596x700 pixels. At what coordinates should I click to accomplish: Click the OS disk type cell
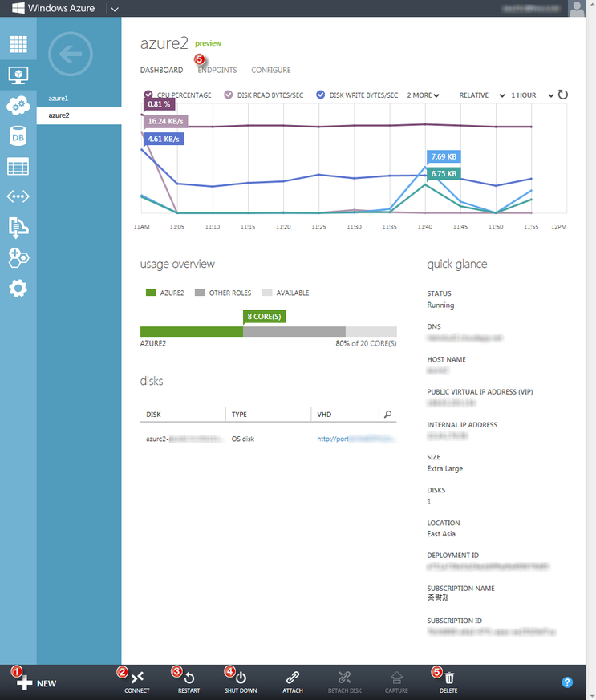(x=243, y=439)
